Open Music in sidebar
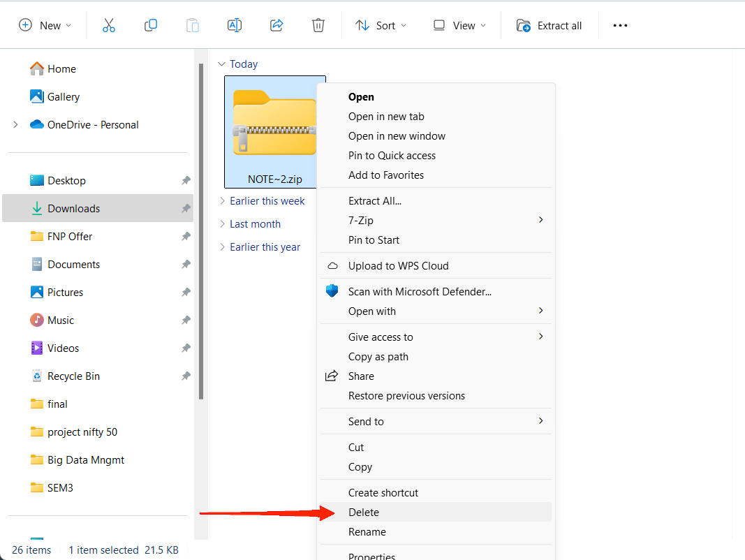Viewport: 745px width, 560px height. pyautogui.click(x=52, y=320)
